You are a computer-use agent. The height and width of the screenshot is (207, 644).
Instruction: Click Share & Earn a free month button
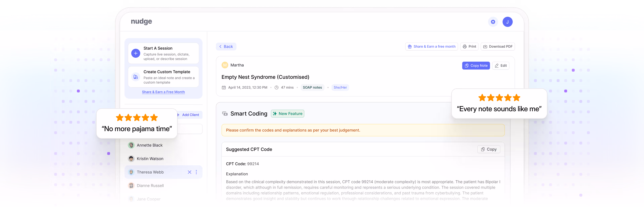tap(431, 47)
